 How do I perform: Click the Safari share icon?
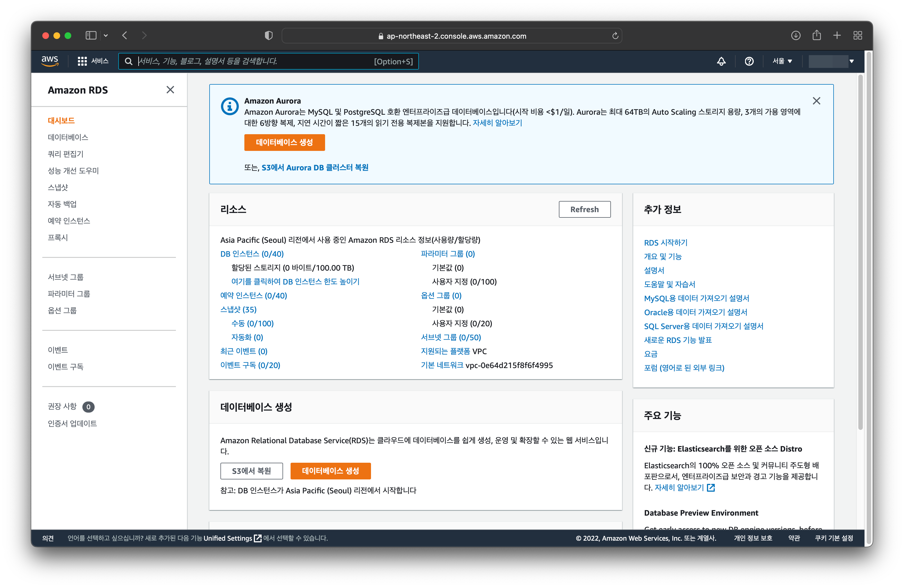point(817,35)
